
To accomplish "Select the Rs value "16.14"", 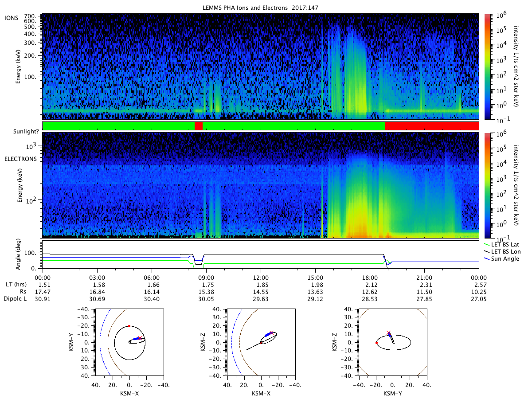I will [152, 291].
